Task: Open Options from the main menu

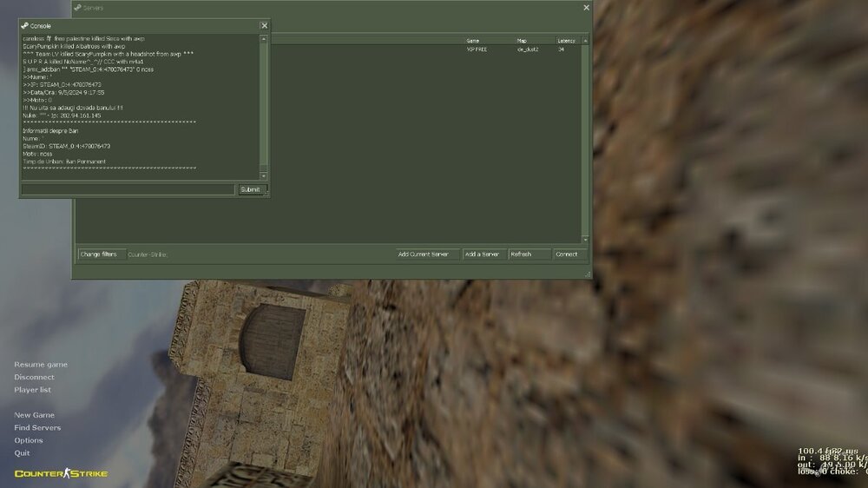Action: point(29,440)
